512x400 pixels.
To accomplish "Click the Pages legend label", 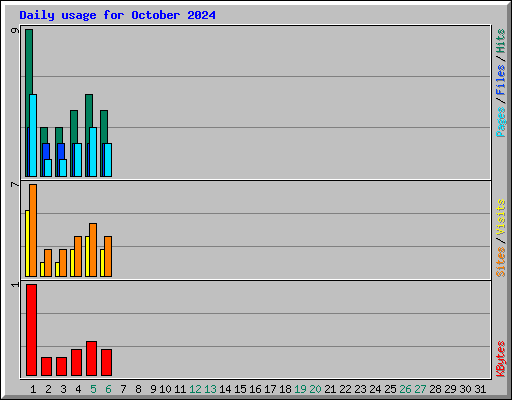I will [x=500, y=122].
